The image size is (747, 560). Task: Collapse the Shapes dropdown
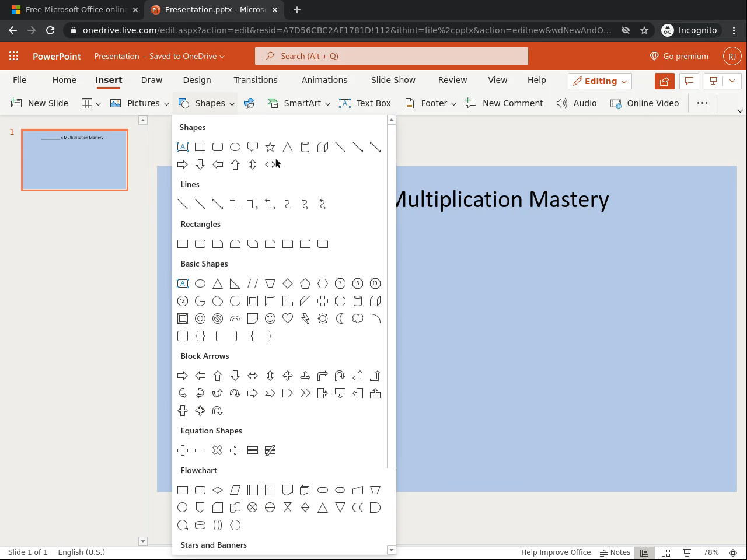point(207,103)
